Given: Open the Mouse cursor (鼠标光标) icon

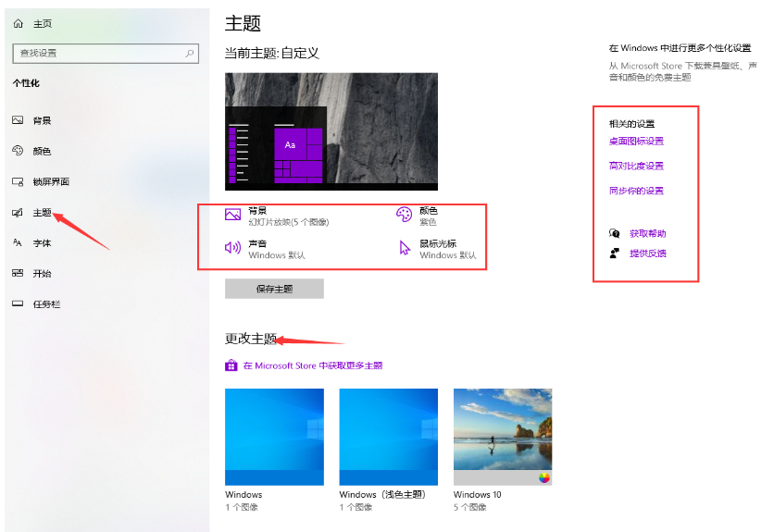Looking at the screenshot, I should [404, 248].
